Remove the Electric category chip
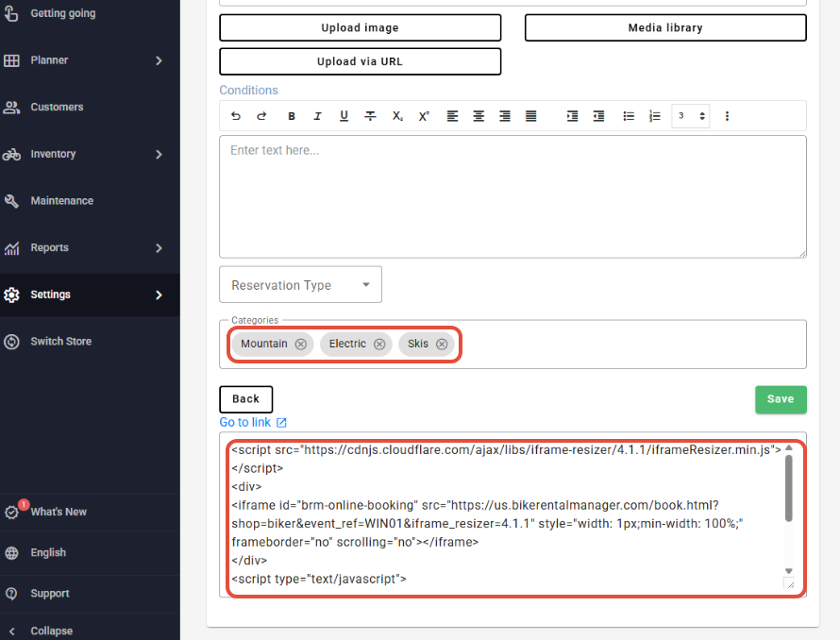This screenshot has height=640, width=840. (x=379, y=345)
